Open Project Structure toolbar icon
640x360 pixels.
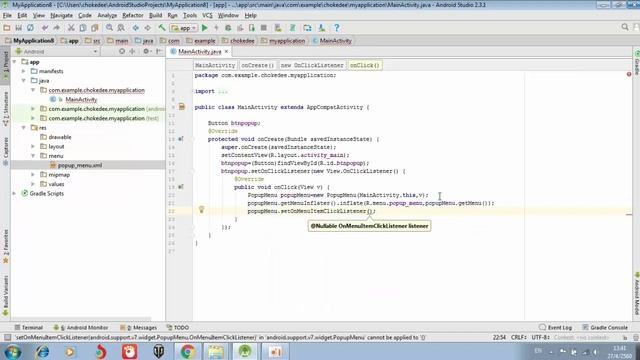click(x=307, y=28)
